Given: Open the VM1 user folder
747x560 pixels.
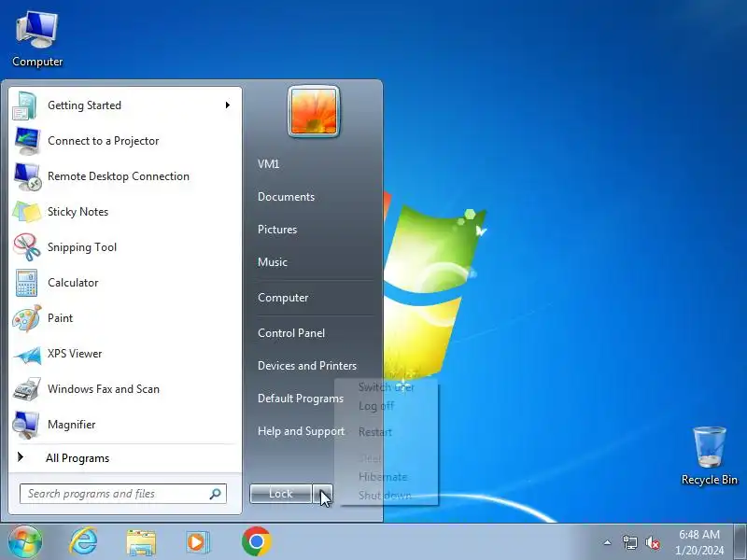Looking at the screenshot, I should coord(268,164).
